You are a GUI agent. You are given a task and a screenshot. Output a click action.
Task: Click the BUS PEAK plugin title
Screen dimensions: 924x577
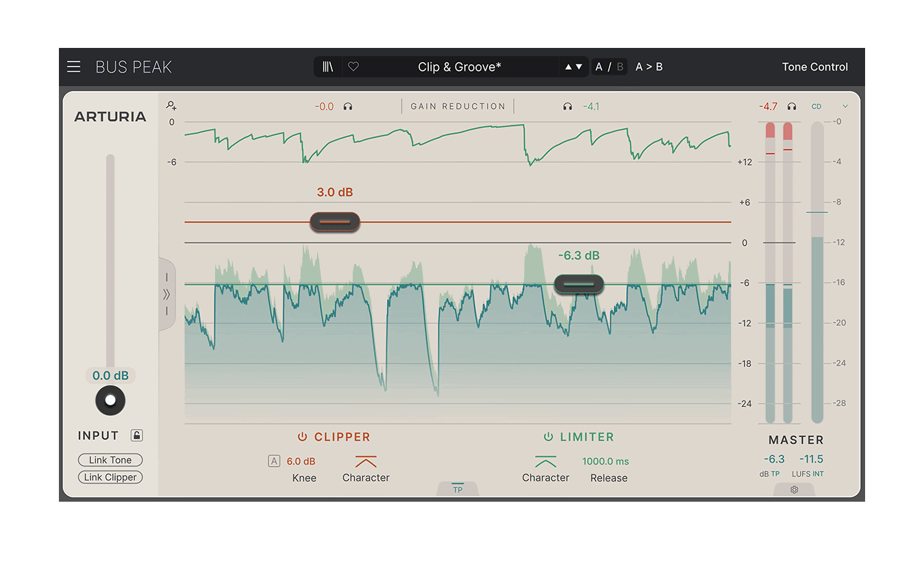click(134, 66)
